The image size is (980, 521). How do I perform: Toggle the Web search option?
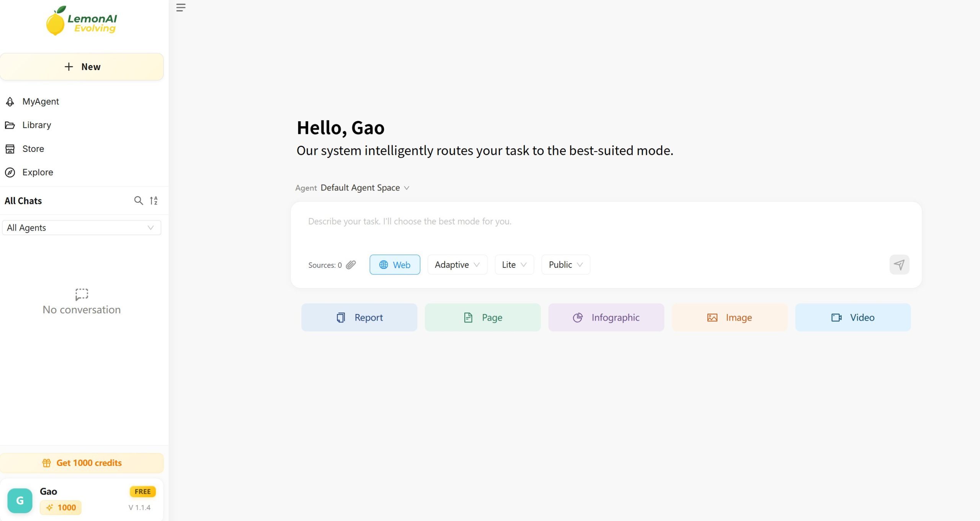[395, 265]
